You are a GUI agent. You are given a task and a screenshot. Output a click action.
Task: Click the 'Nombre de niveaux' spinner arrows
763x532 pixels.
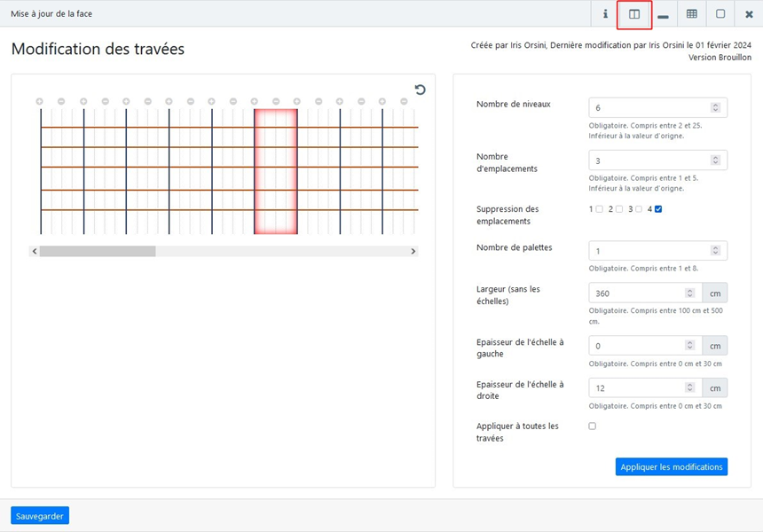point(715,108)
